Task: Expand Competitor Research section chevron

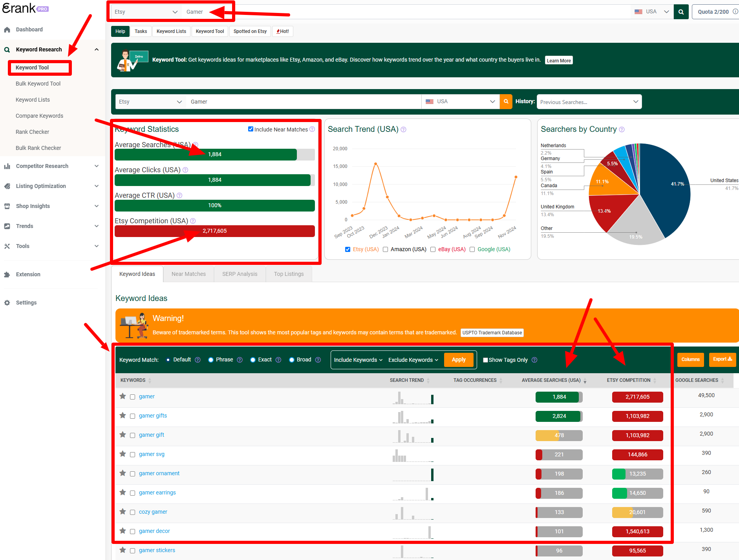Action: click(97, 166)
